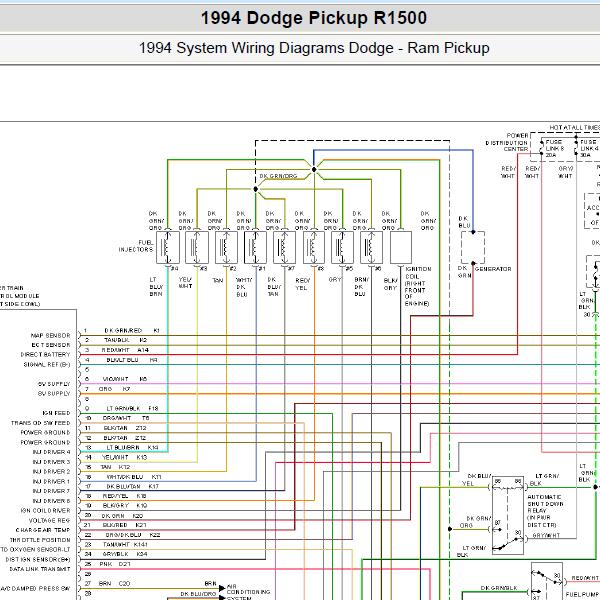
Task: Select the #8 fuel injector symbol
Action: coord(314,247)
